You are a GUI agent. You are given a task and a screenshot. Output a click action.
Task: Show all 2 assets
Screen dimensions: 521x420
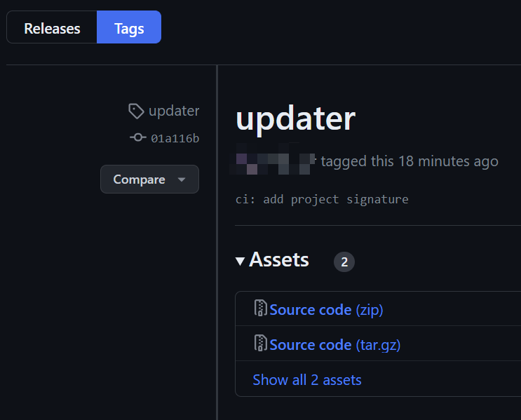(x=307, y=380)
